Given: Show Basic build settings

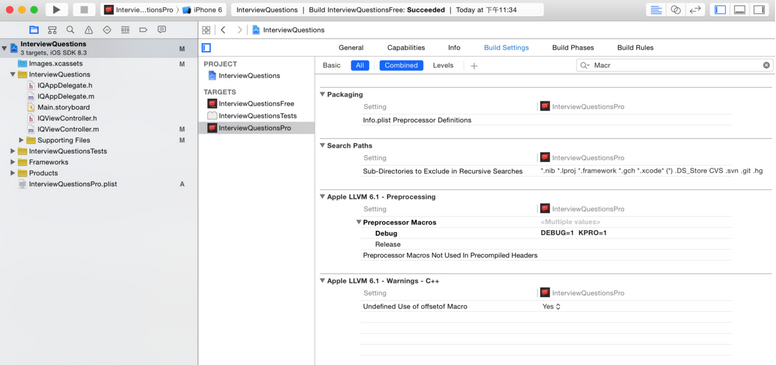Looking at the screenshot, I should pyautogui.click(x=332, y=65).
